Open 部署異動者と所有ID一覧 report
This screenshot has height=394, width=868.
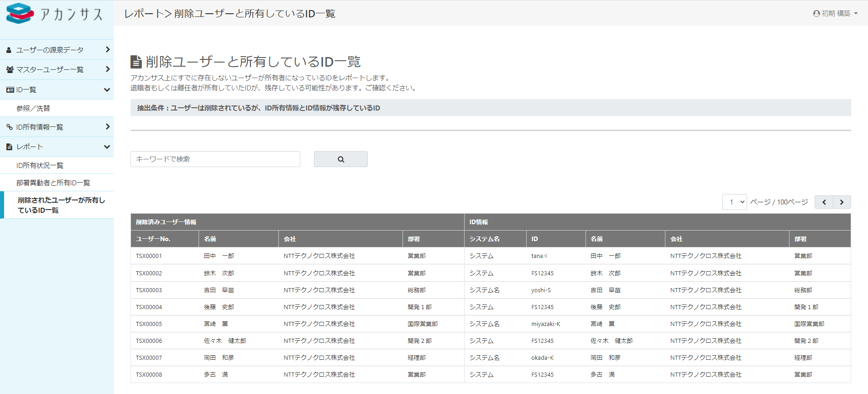coord(57,183)
